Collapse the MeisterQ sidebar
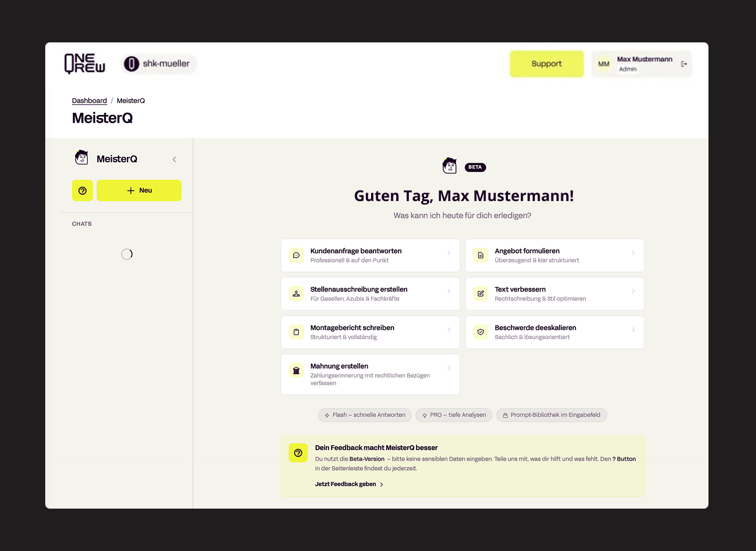The height and width of the screenshot is (551, 756). pyautogui.click(x=174, y=160)
